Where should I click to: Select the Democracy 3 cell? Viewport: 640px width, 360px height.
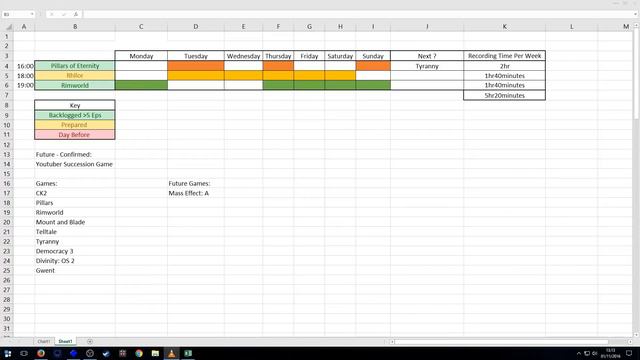click(75, 251)
